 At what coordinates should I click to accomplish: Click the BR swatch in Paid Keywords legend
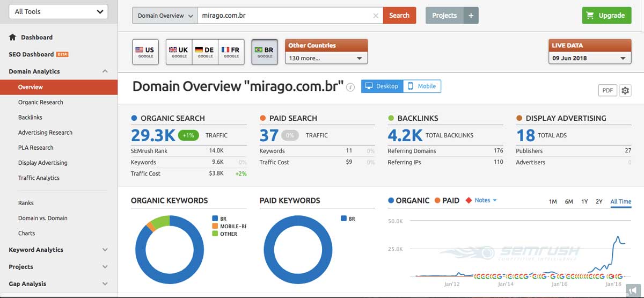click(x=343, y=219)
